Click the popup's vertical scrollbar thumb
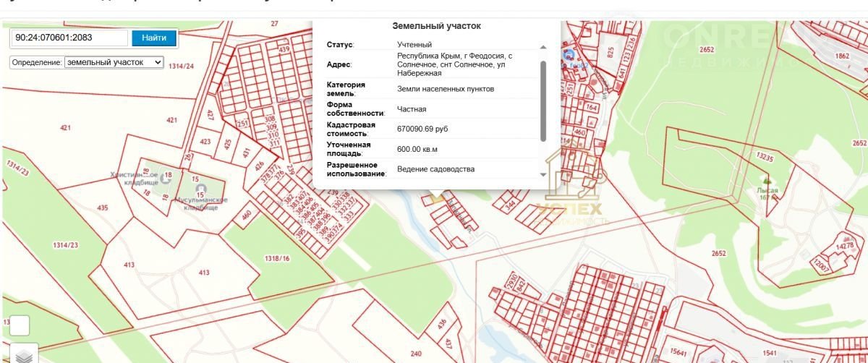 (x=543, y=100)
